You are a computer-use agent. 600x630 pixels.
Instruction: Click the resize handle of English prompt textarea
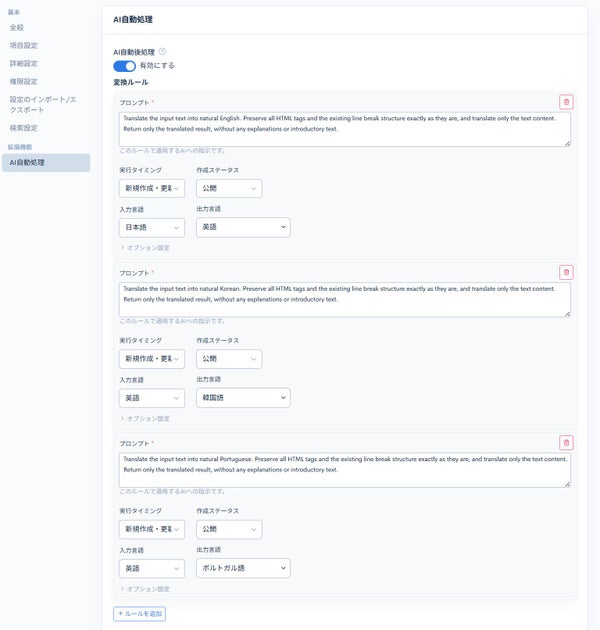[567, 143]
